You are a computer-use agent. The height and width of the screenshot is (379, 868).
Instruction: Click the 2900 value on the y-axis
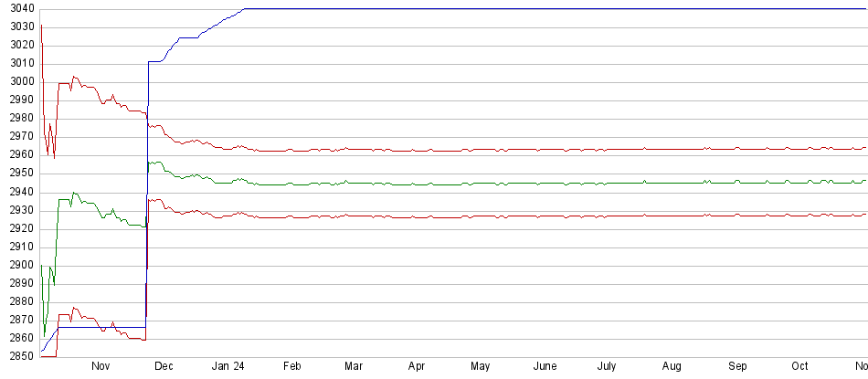click(x=18, y=265)
